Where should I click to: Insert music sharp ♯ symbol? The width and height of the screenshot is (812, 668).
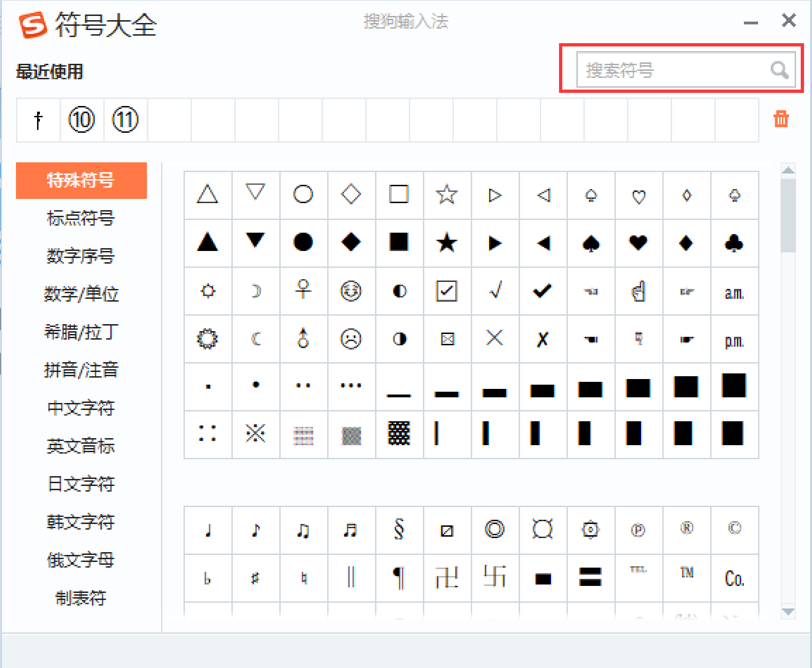coord(256,578)
